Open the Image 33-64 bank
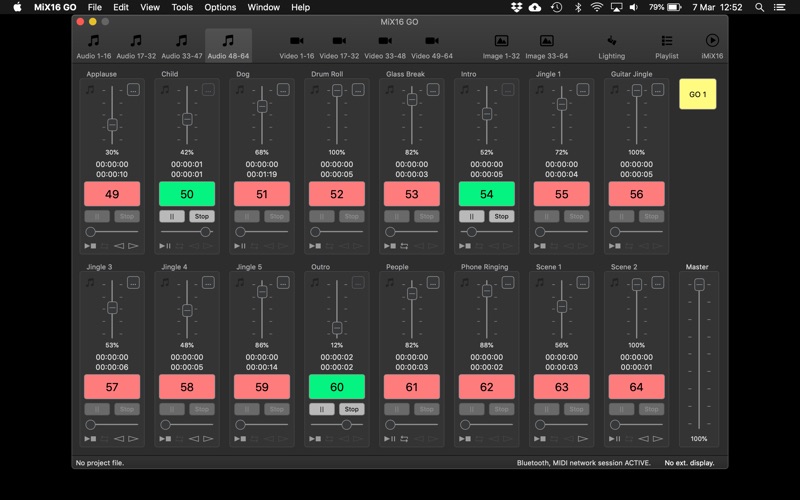The height and width of the screenshot is (500, 800). 546,46
